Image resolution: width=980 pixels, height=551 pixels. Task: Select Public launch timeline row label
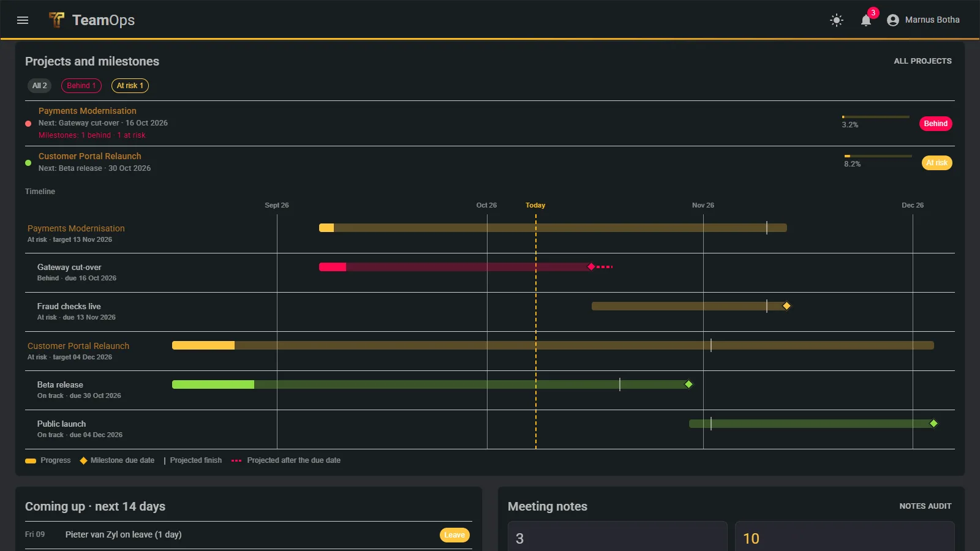pos(61,424)
